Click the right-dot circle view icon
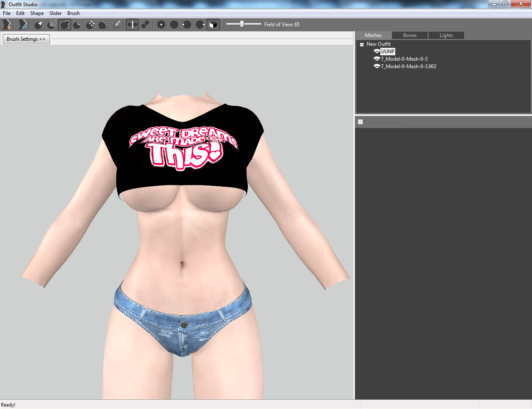This screenshot has height=409, width=532. 200,25
